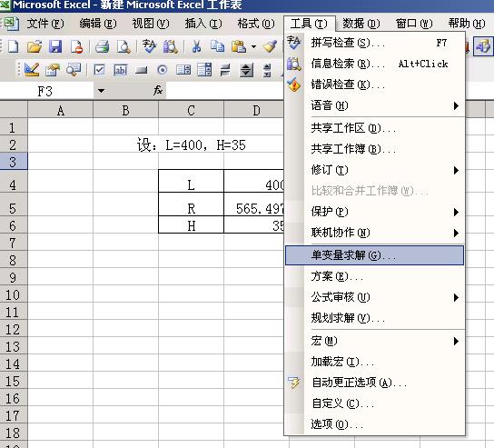Click the Open file folder icon
The height and width of the screenshot is (448, 494).
click(x=35, y=47)
